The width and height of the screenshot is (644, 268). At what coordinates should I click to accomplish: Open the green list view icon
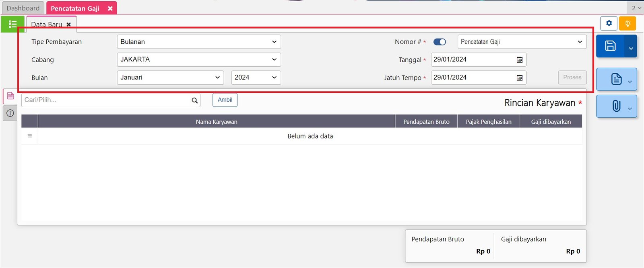[x=12, y=24]
